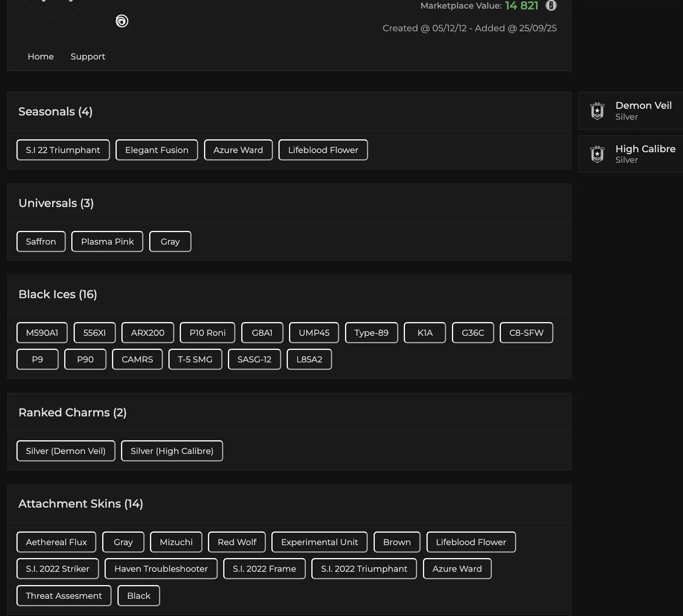Click the M590A1 Black Ice tag
Viewport: 683px width, 616px height.
pyautogui.click(x=42, y=333)
